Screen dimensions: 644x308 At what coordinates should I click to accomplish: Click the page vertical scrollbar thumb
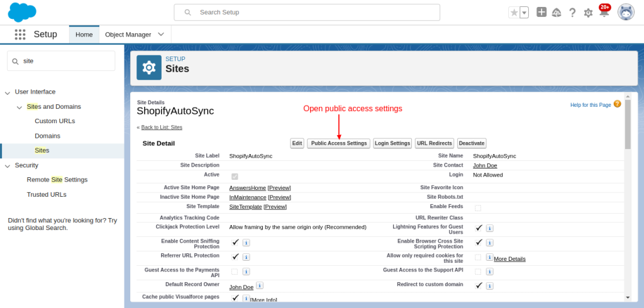coord(628,124)
